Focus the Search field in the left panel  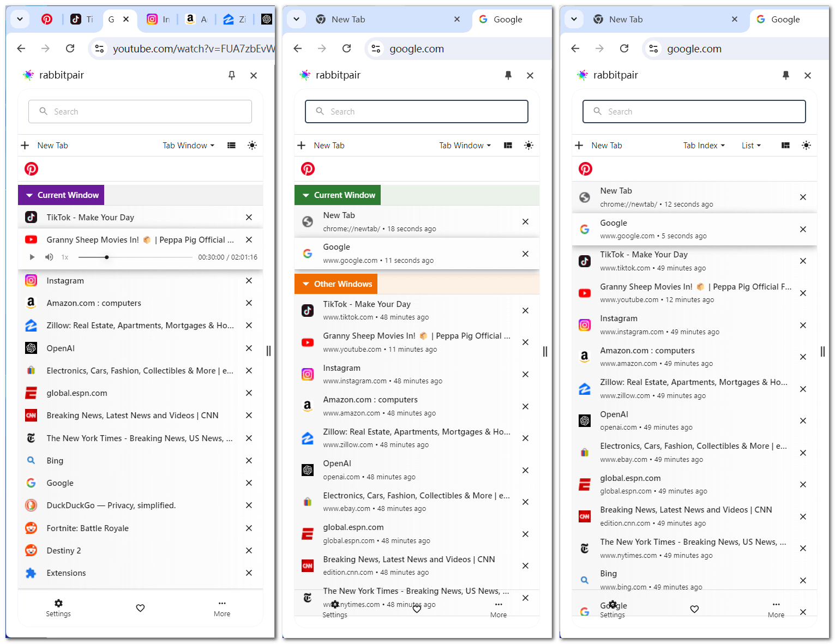[x=140, y=111]
